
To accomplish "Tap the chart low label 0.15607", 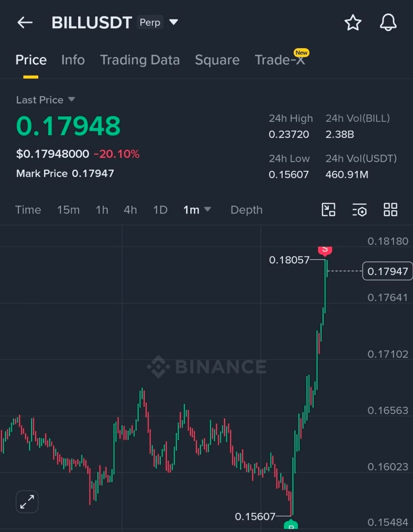I will [x=255, y=516].
